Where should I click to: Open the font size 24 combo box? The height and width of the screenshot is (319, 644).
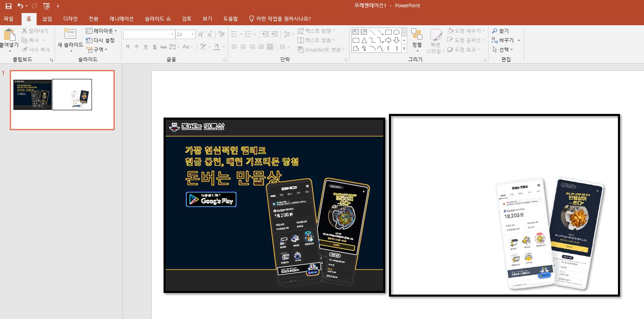[x=186, y=34]
